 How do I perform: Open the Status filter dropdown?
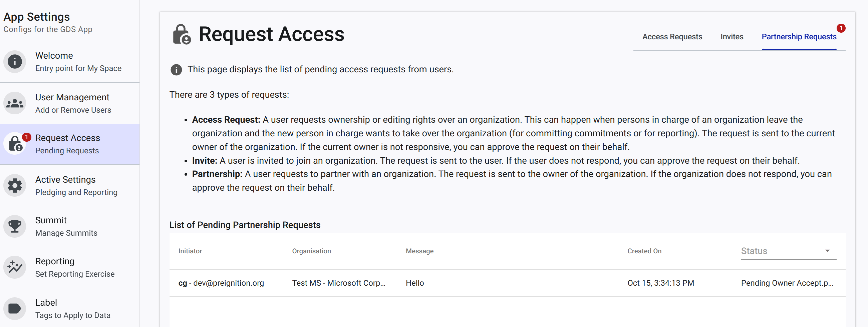pyautogui.click(x=789, y=251)
